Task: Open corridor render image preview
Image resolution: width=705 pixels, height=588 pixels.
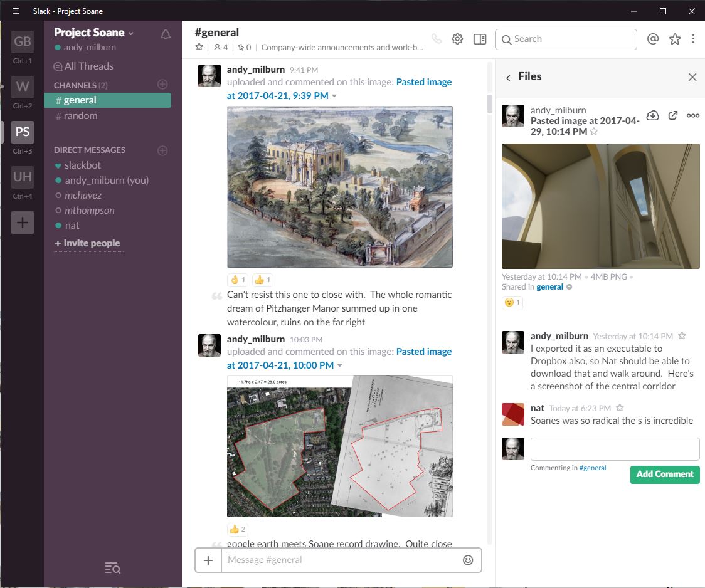Action: tap(601, 206)
